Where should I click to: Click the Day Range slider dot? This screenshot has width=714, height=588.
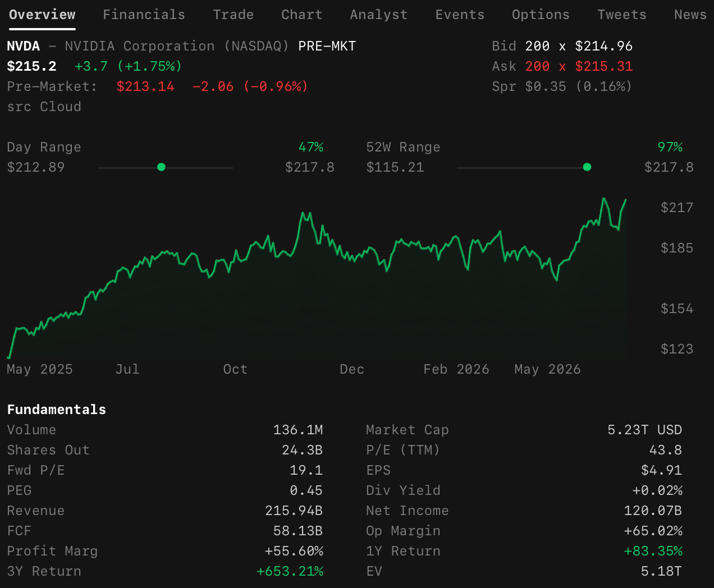tap(161, 167)
